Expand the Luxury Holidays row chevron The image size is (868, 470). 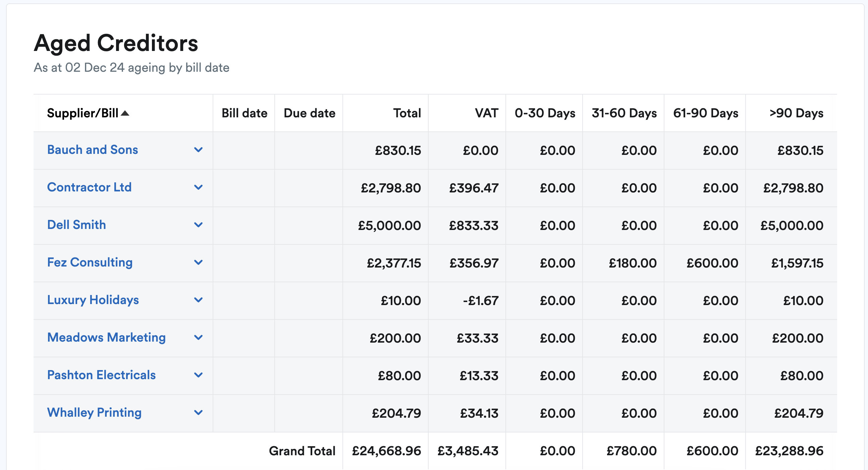click(x=199, y=300)
